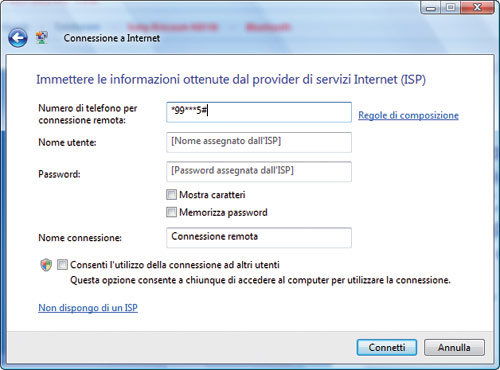Maximize the connection wizard window
500x370 pixels.
point(451,8)
